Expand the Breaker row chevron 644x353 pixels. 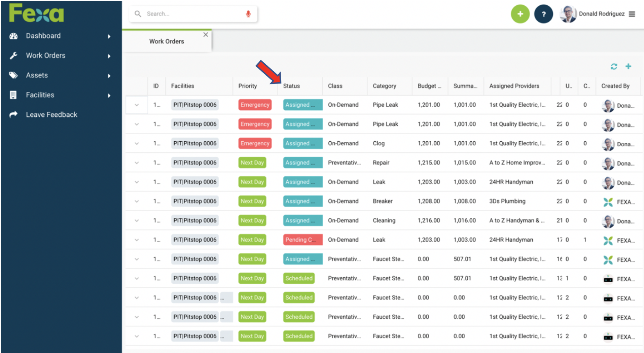(x=137, y=201)
